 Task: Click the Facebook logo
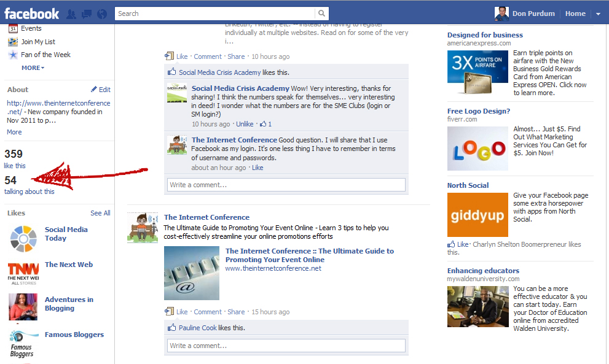pos(31,14)
